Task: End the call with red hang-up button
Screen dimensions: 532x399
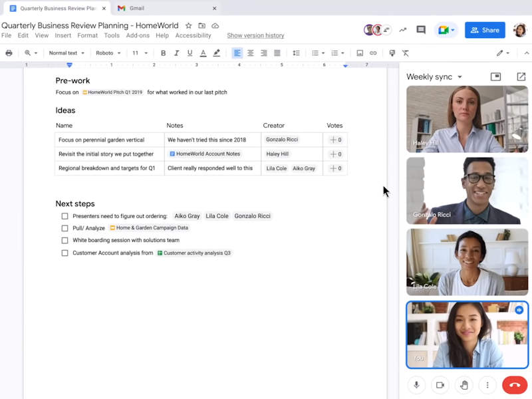Action: point(514,384)
